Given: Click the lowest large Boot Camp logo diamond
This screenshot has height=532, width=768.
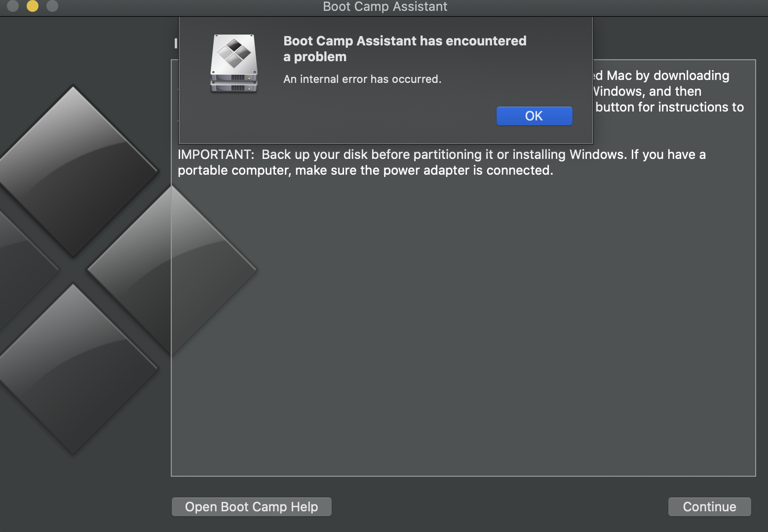Looking at the screenshot, I should (x=73, y=369).
